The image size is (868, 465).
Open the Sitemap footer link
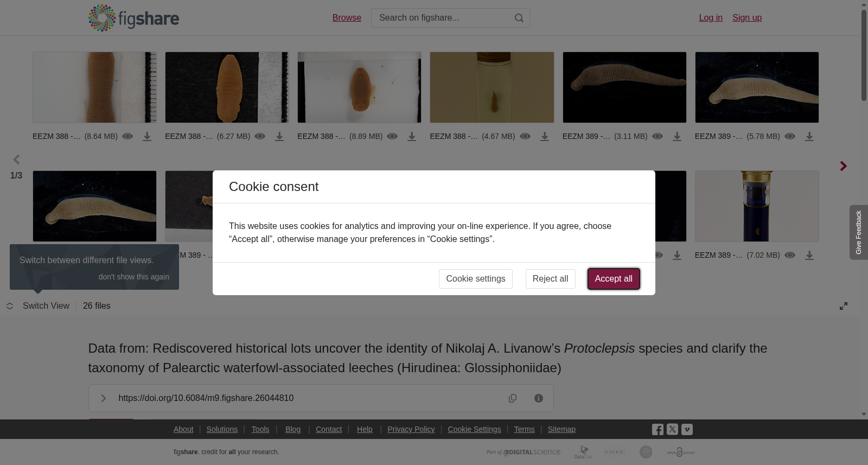[561, 429]
